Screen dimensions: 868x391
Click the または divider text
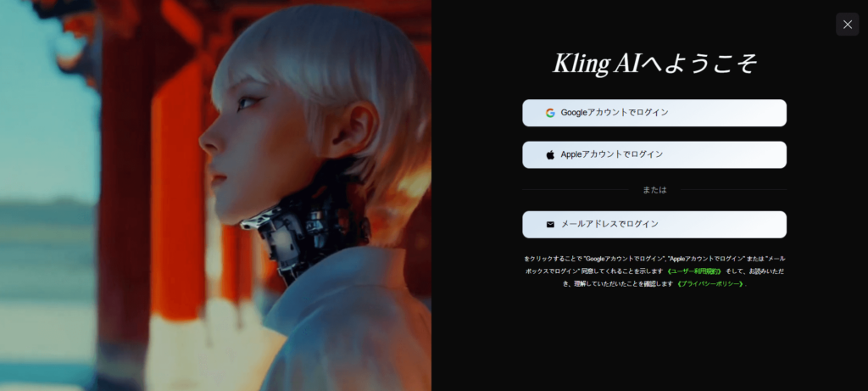[654, 190]
